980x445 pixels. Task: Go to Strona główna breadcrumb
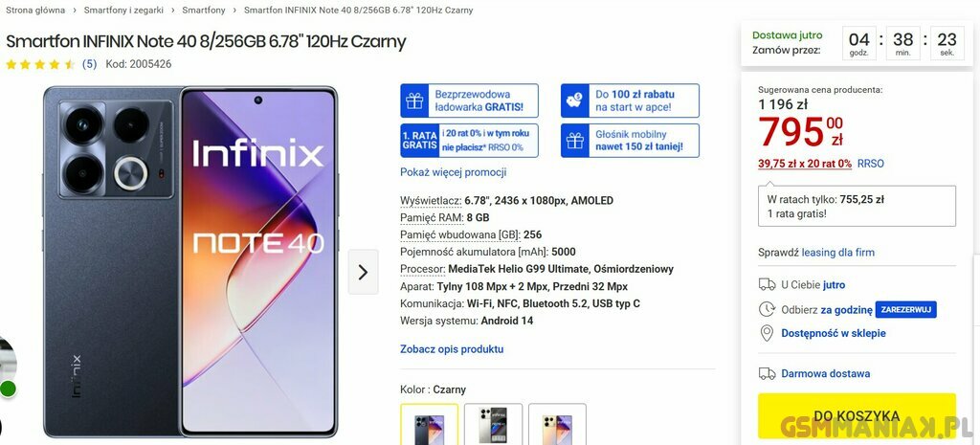click(x=35, y=10)
